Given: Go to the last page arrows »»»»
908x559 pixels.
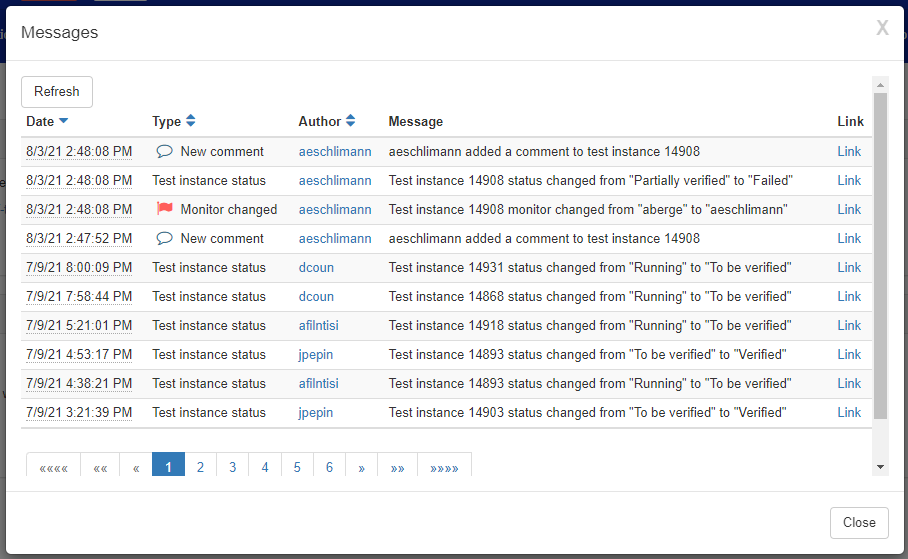Looking at the screenshot, I should [444, 467].
